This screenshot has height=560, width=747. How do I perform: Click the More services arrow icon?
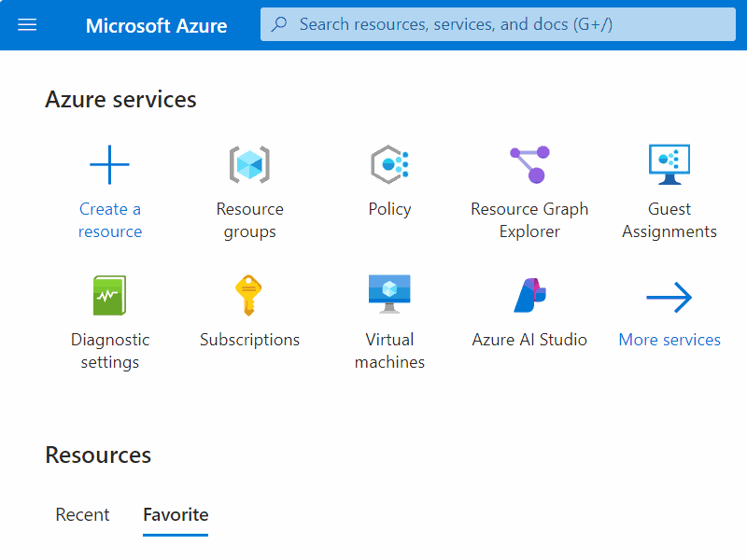click(669, 297)
